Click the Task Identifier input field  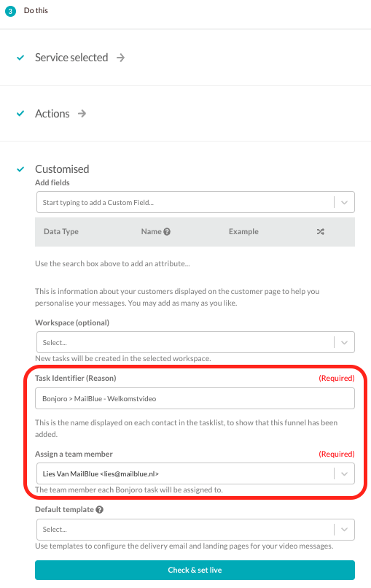click(195, 398)
